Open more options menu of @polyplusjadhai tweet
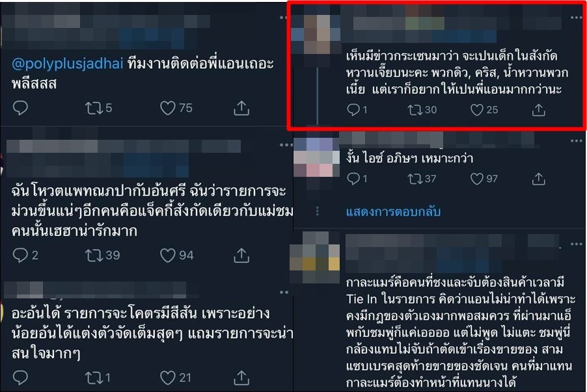This screenshot has height=392, width=587. (x=284, y=18)
